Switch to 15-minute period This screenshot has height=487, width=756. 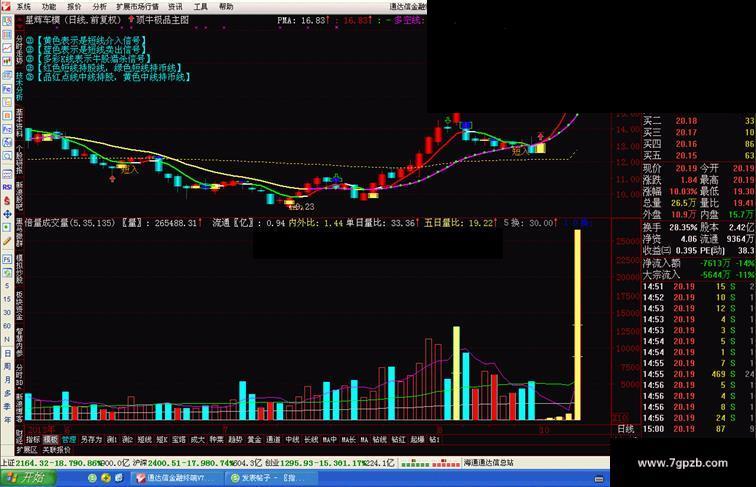coord(7,299)
